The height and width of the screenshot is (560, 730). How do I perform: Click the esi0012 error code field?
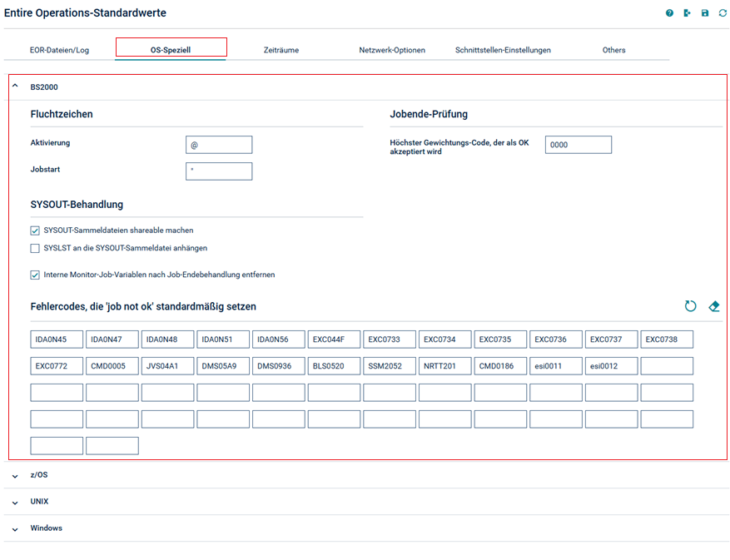pos(611,366)
